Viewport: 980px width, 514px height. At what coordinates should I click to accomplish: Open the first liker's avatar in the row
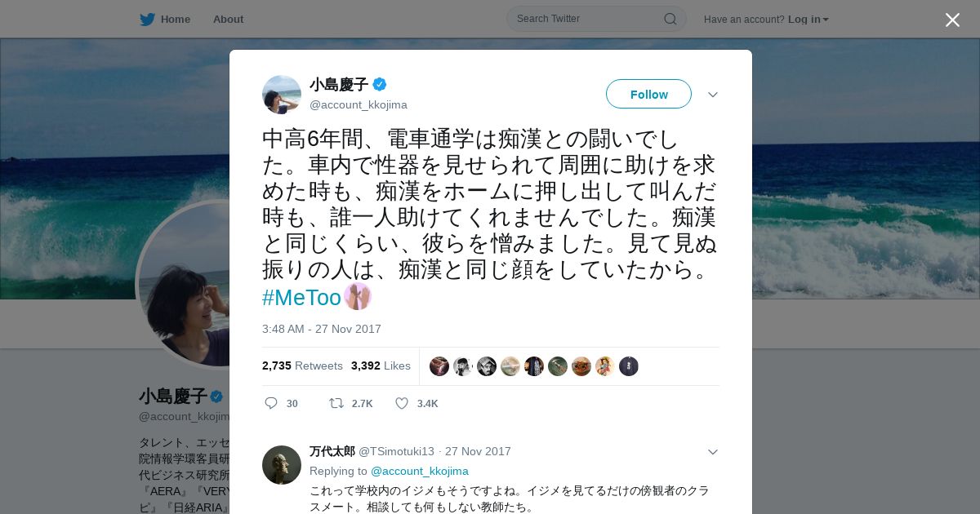439,366
